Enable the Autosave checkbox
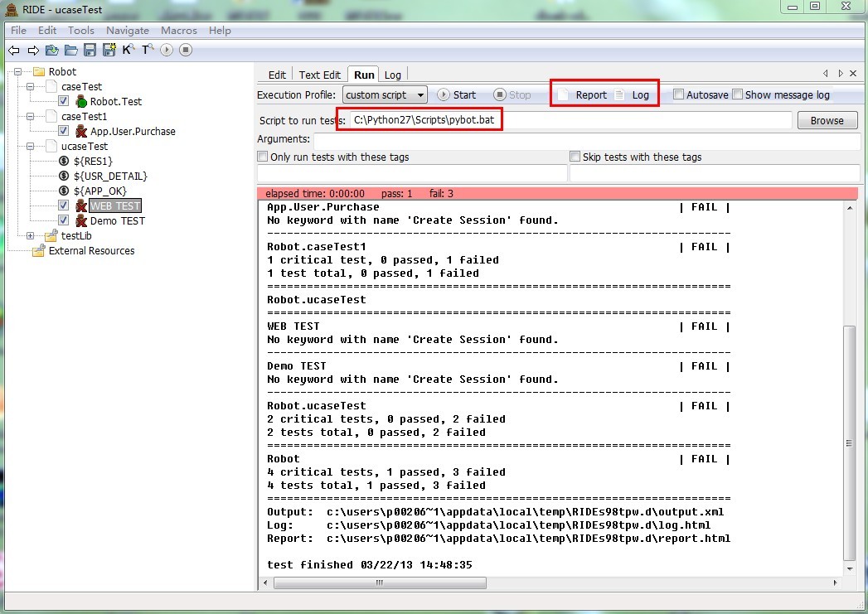The image size is (868, 614). (x=678, y=94)
